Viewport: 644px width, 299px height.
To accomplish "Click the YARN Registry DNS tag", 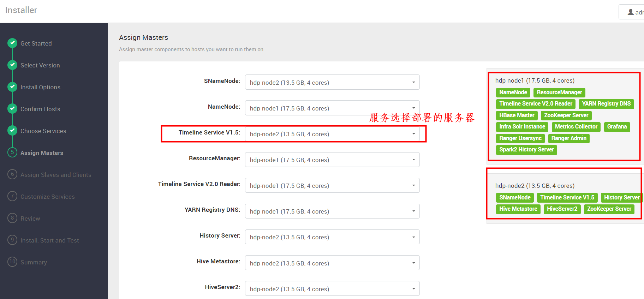I will point(606,104).
